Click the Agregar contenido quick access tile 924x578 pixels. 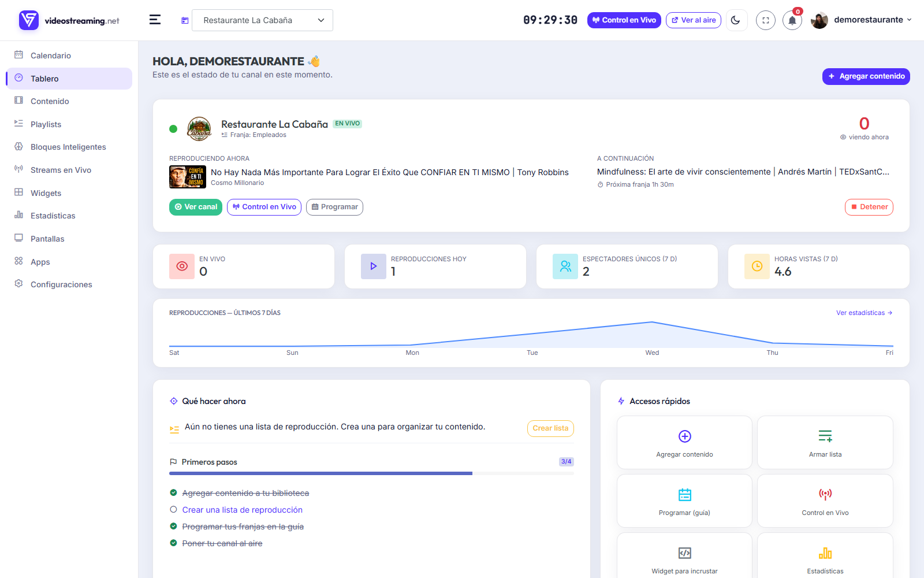[684, 442]
